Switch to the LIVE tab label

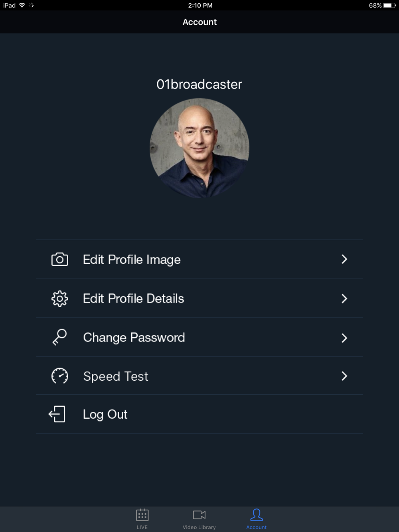point(142,527)
